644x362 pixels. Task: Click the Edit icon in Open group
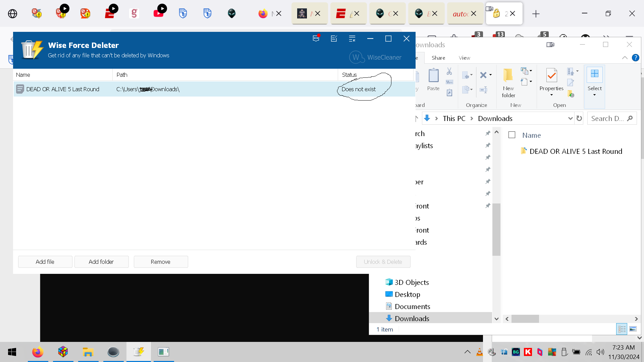(571, 82)
